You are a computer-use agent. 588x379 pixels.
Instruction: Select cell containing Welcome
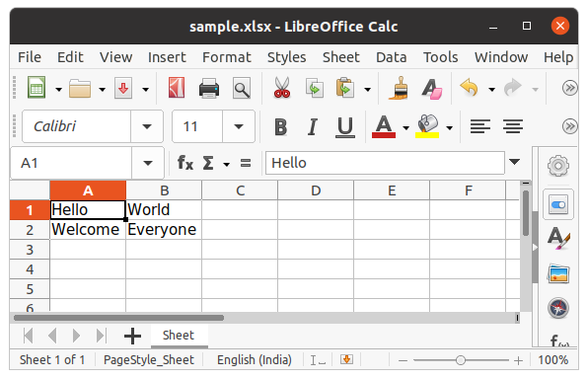point(88,229)
